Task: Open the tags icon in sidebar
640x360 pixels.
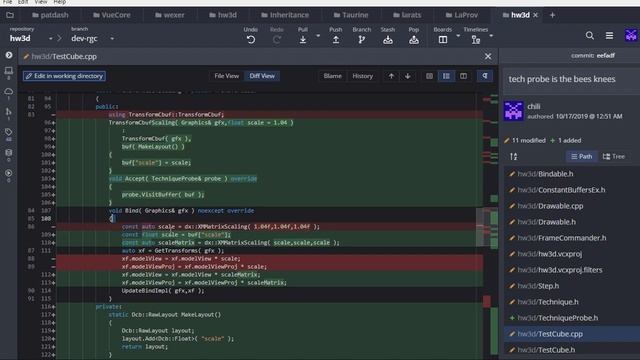Action: [x=9, y=132]
